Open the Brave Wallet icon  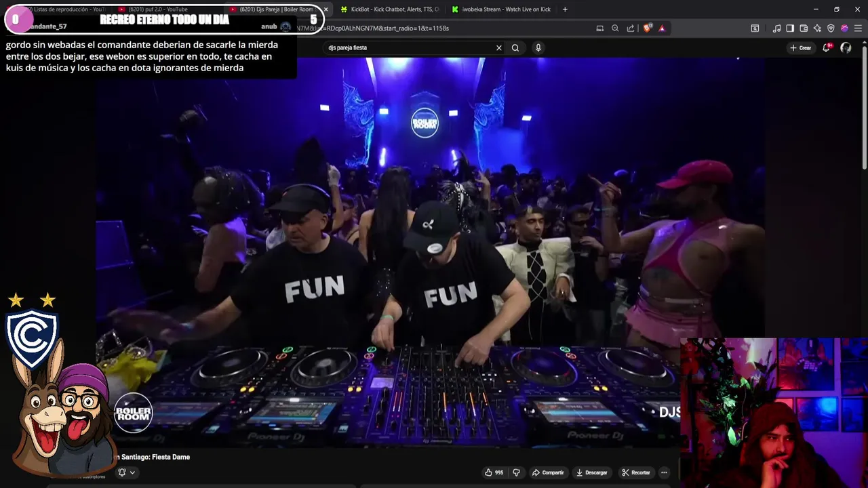804,28
